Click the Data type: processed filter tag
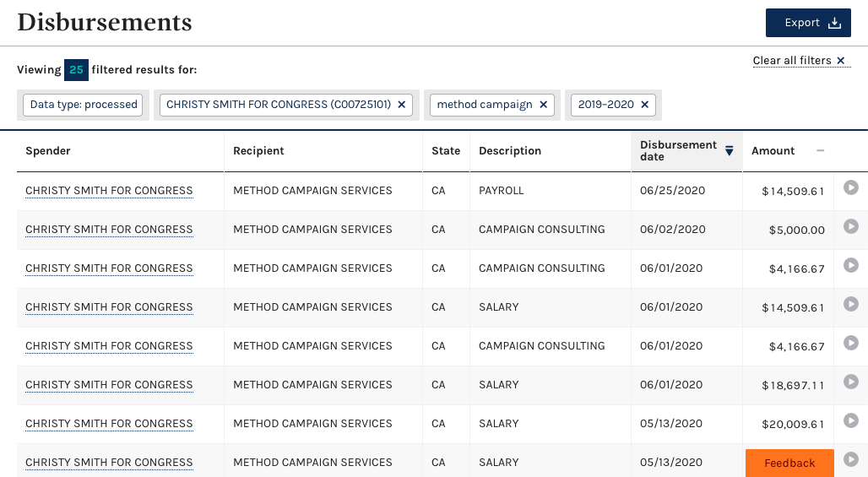Image resolution: width=868 pixels, height=477 pixels. 84,105
